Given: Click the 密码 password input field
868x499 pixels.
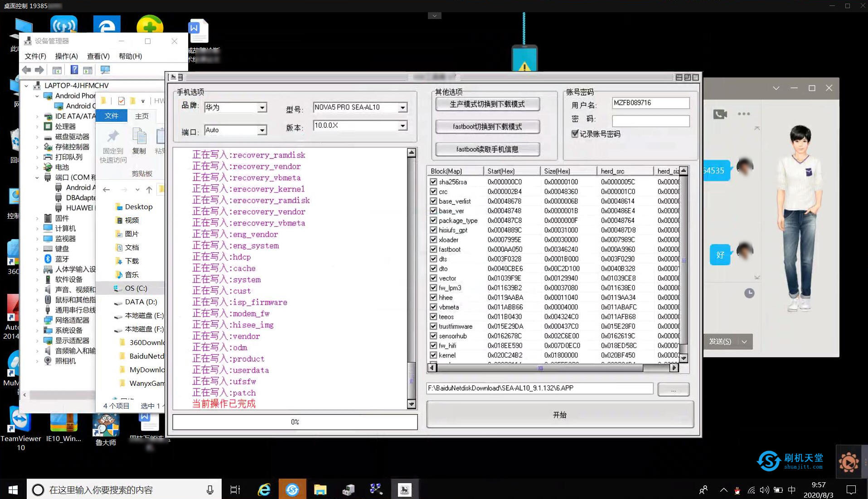Looking at the screenshot, I should (650, 121).
